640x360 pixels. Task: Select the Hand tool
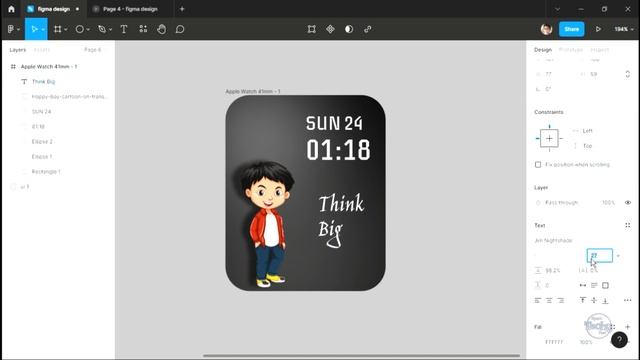[162, 29]
